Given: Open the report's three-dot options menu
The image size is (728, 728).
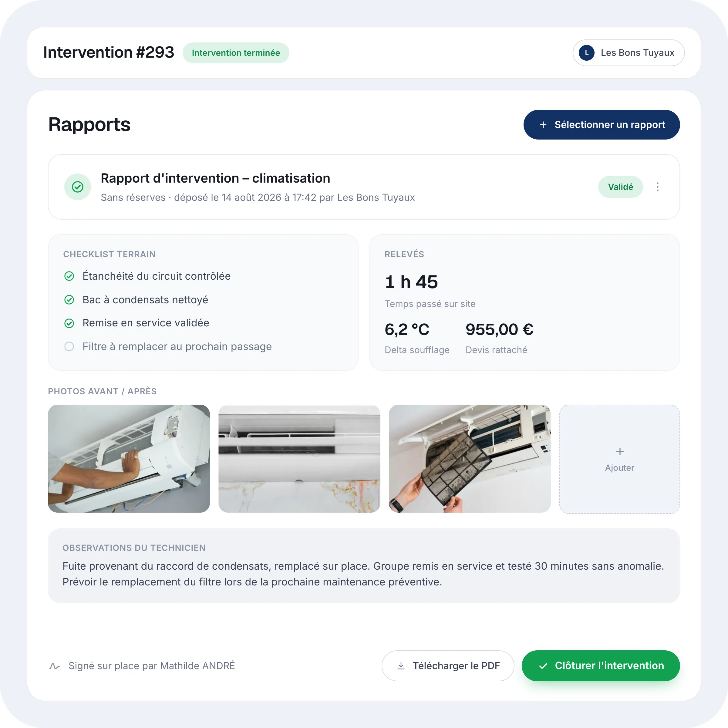Looking at the screenshot, I should [x=658, y=187].
